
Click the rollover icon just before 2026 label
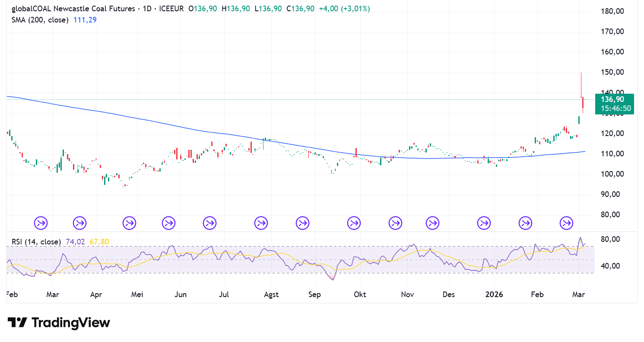[x=484, y=223]
